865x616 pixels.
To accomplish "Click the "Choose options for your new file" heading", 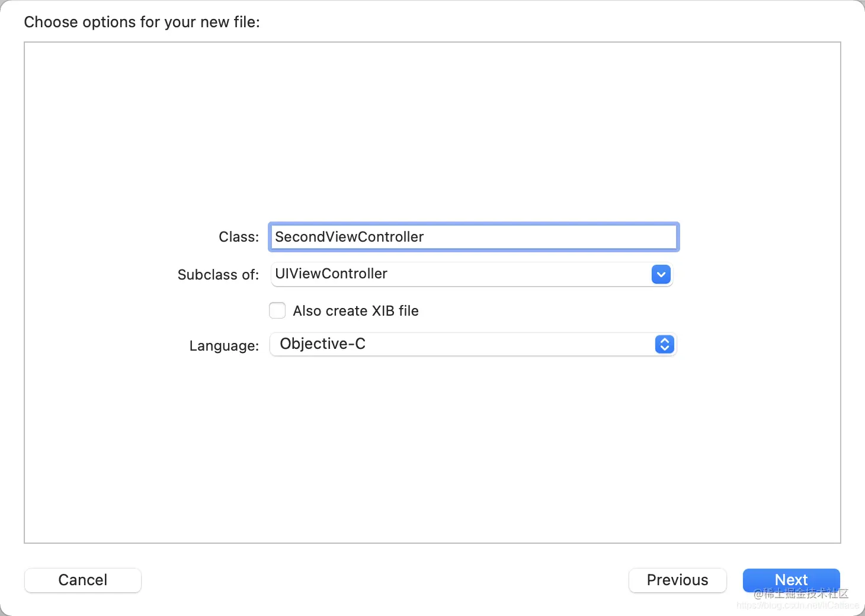I will pos(142,22).
